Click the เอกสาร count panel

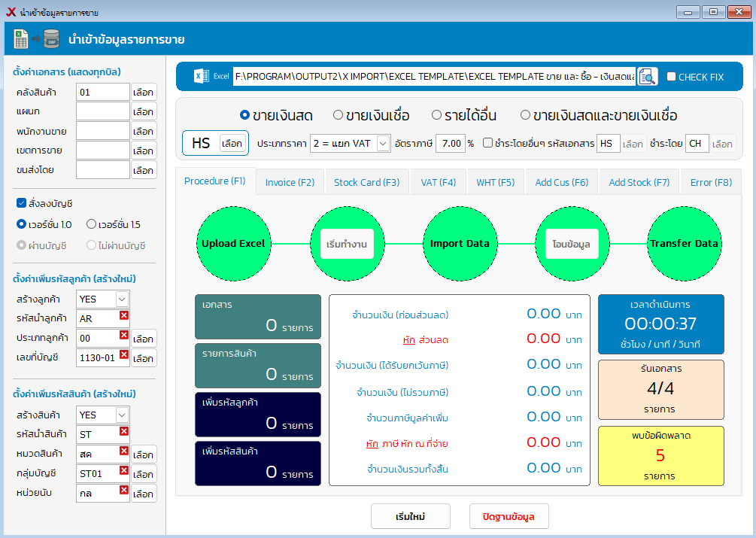(x=258, y=317)
